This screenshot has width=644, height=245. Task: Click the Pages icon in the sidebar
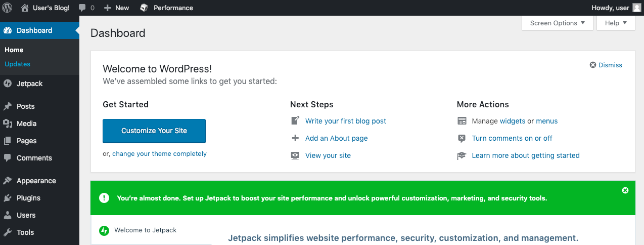click(x=8, y=141)
